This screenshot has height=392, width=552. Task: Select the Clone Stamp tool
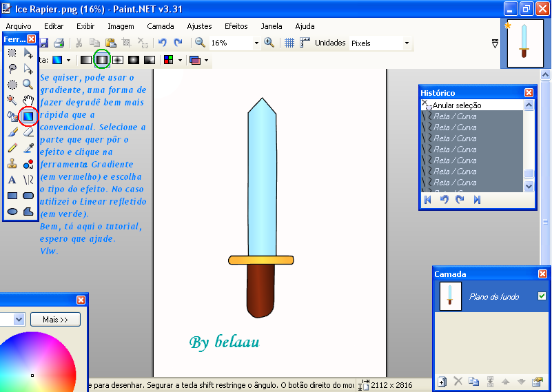[12, 164]
